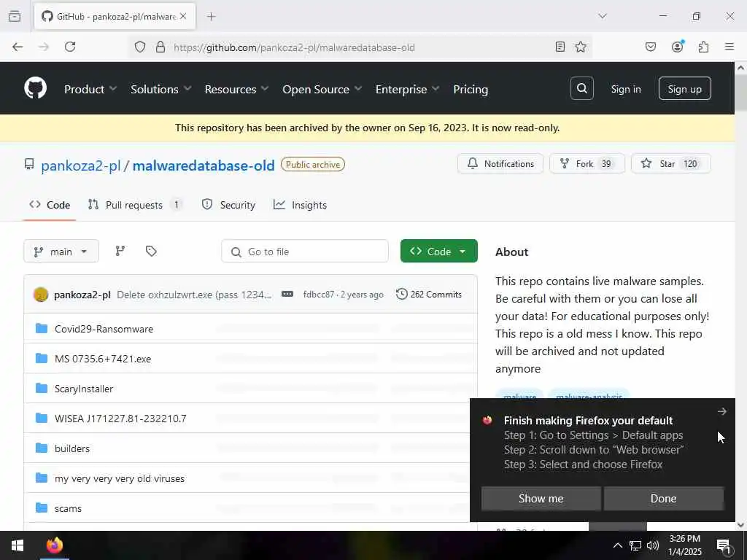
Task: Open the GitHub search icon
Action: point(581,88)
